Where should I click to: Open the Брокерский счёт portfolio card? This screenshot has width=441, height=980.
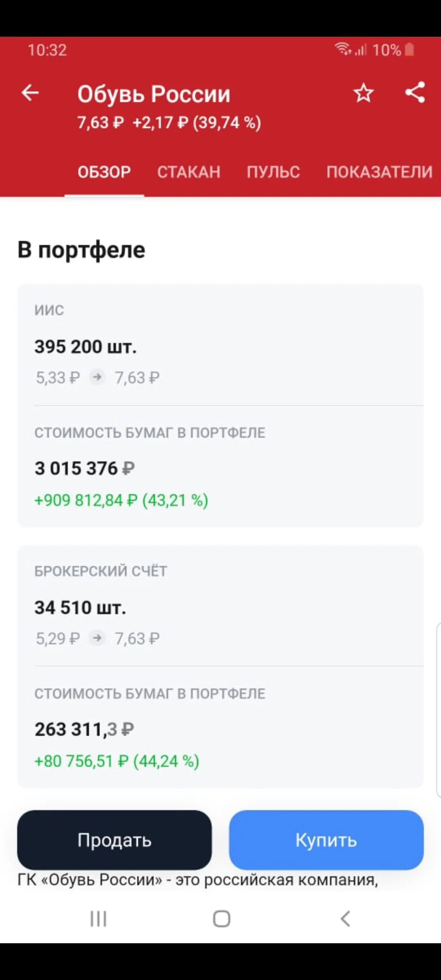220,666
